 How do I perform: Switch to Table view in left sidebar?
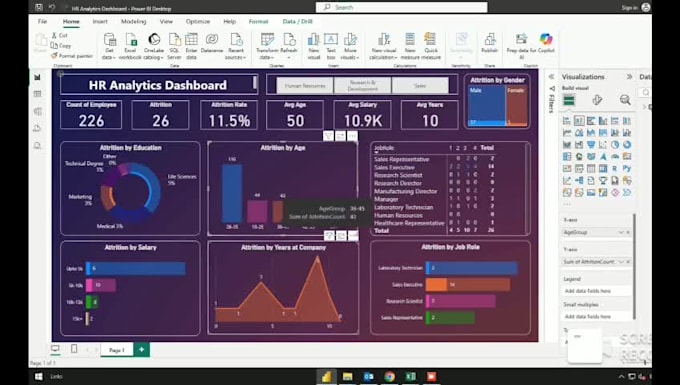(x=38, y=94)
